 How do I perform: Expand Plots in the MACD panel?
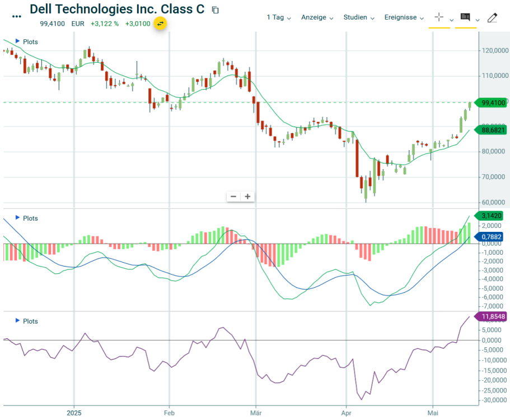[27, 218]
